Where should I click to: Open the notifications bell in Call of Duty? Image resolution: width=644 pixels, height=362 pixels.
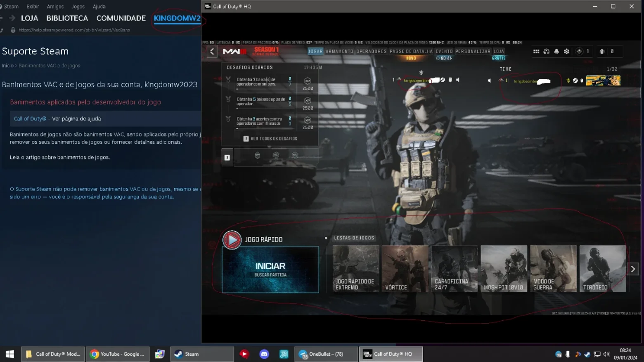(x=556, y=52)
